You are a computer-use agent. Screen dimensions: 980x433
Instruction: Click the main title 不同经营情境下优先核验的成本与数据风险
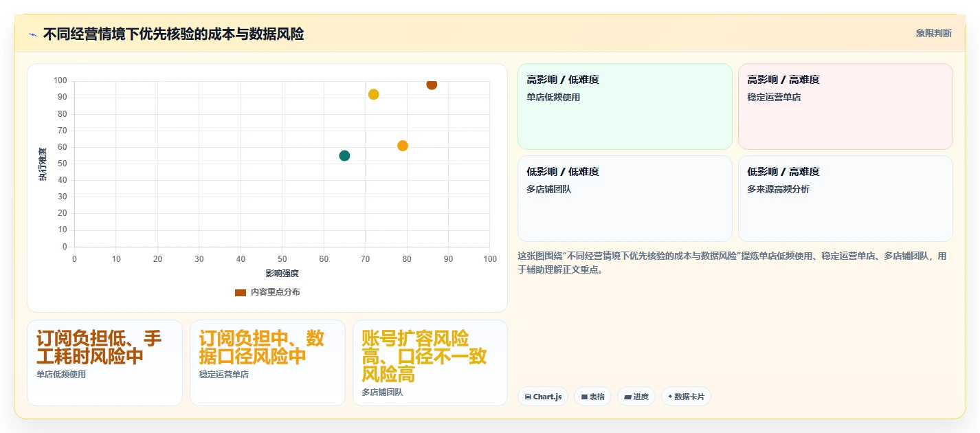pos(173,34)
